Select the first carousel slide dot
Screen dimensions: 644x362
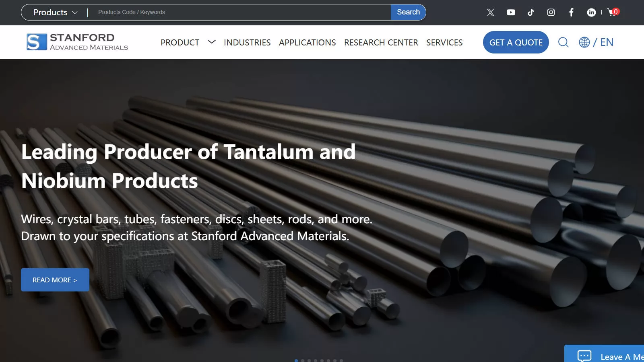pyautogui.click(x=297, y=360)
